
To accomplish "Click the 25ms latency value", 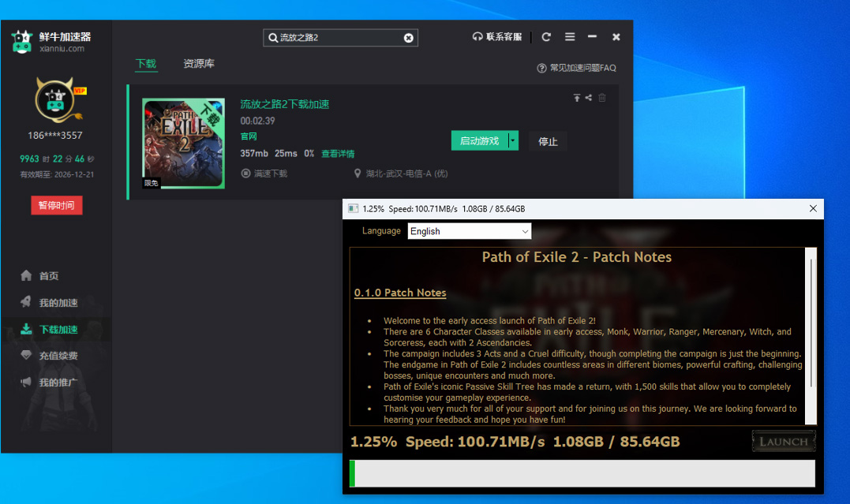I will coord(286,153).
